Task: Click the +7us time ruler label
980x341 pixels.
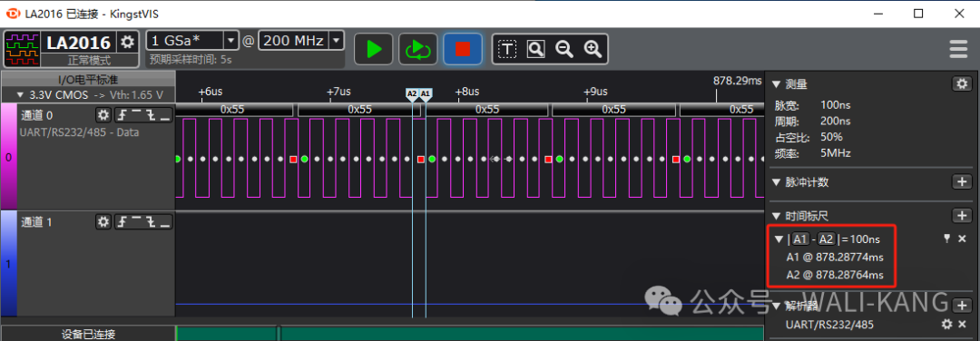Action: (338, 92)
